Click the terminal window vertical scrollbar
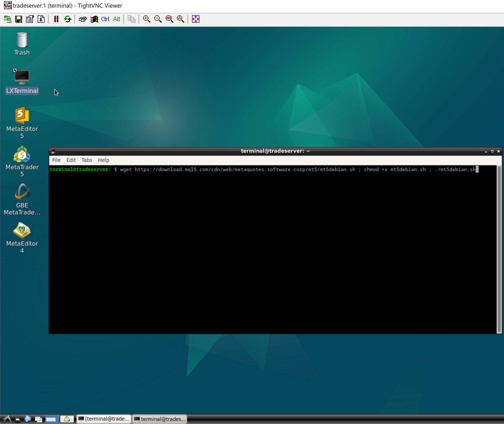The width and height of the screenshot is (504, 424). (x=499, y=249)
